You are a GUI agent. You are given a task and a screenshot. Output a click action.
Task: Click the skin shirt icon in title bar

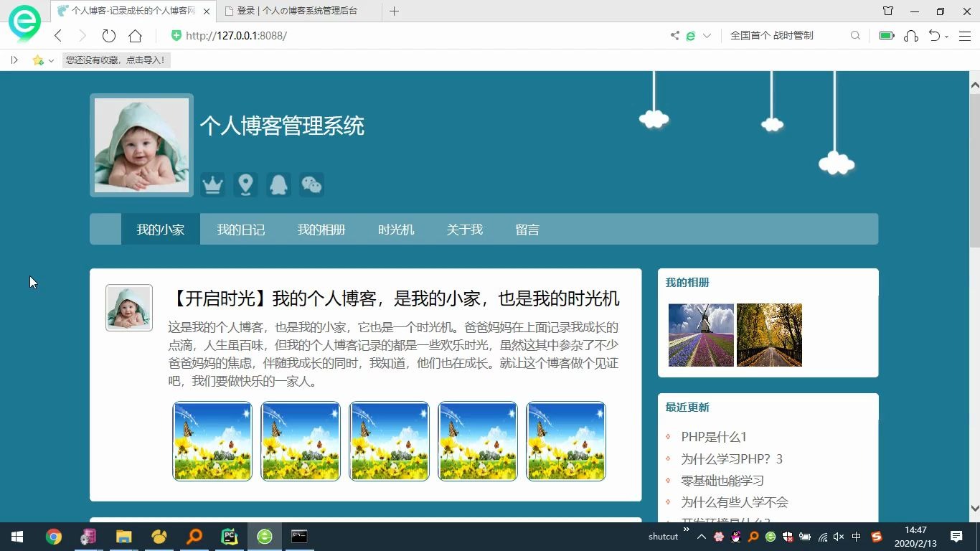888,11
